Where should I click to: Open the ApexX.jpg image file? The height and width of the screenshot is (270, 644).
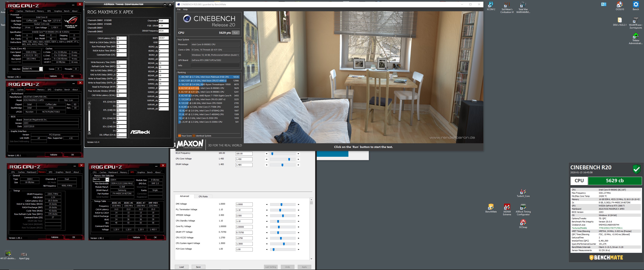click(24, 256)
